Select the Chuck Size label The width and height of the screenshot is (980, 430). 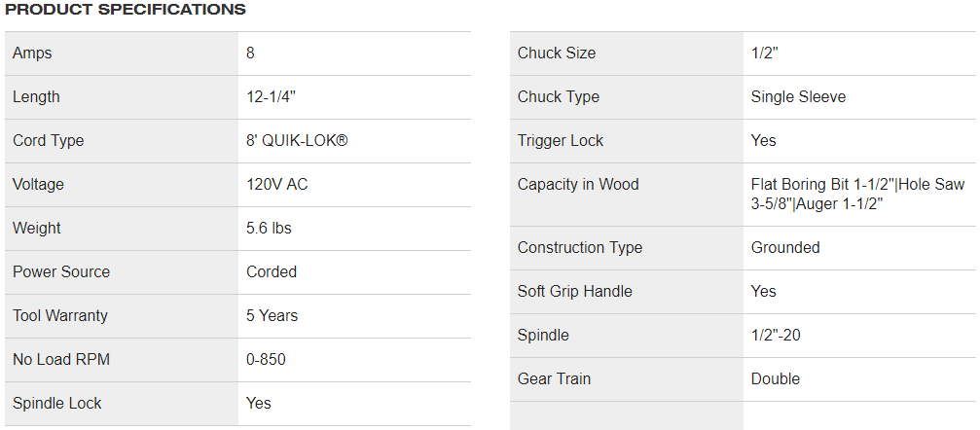click(557, 54)
